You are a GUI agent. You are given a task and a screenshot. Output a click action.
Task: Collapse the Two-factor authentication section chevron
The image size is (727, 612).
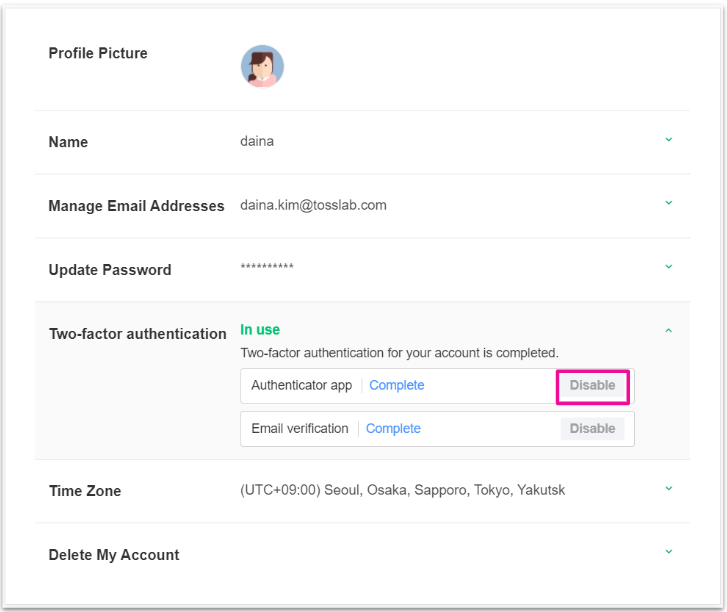point(669,330)
